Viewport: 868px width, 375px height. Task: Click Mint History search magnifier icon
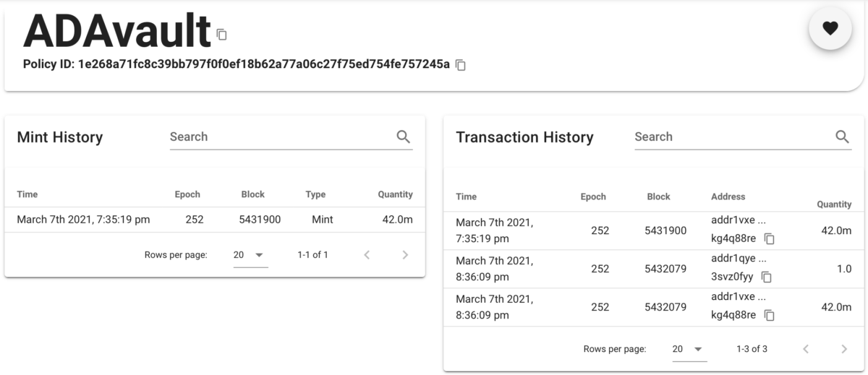(x=403, y=137)
